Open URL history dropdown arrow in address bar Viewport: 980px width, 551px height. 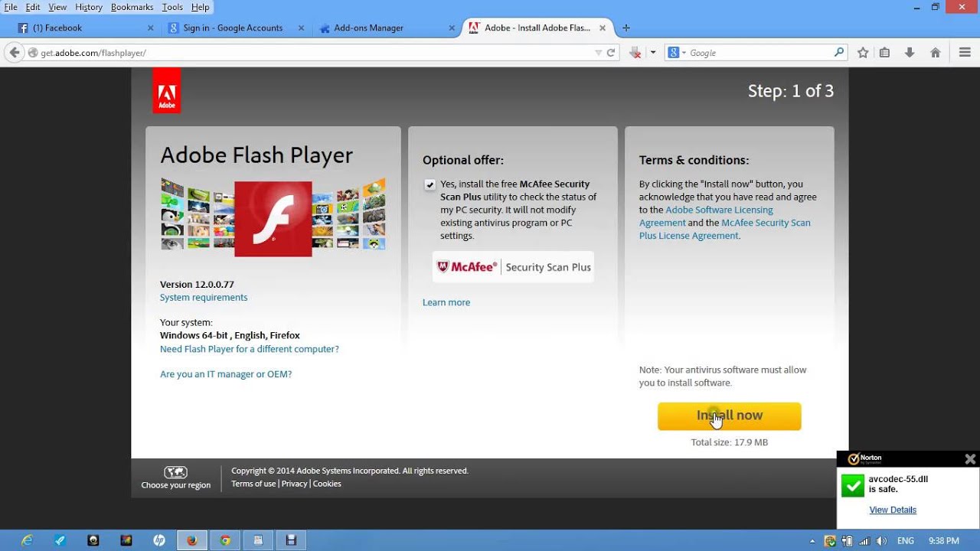coord(599,53)
